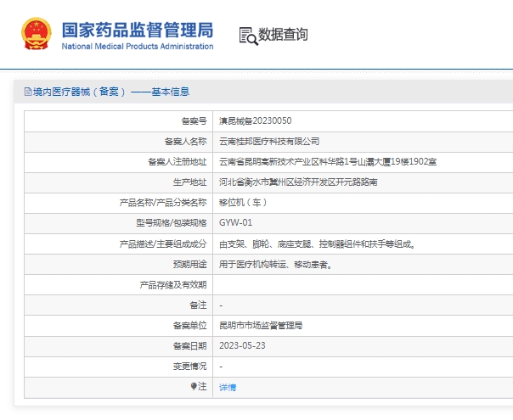The width and height of the screenshot is (513, 420).
Task: Select the product description starting 由支架
Action: (318, 244)
